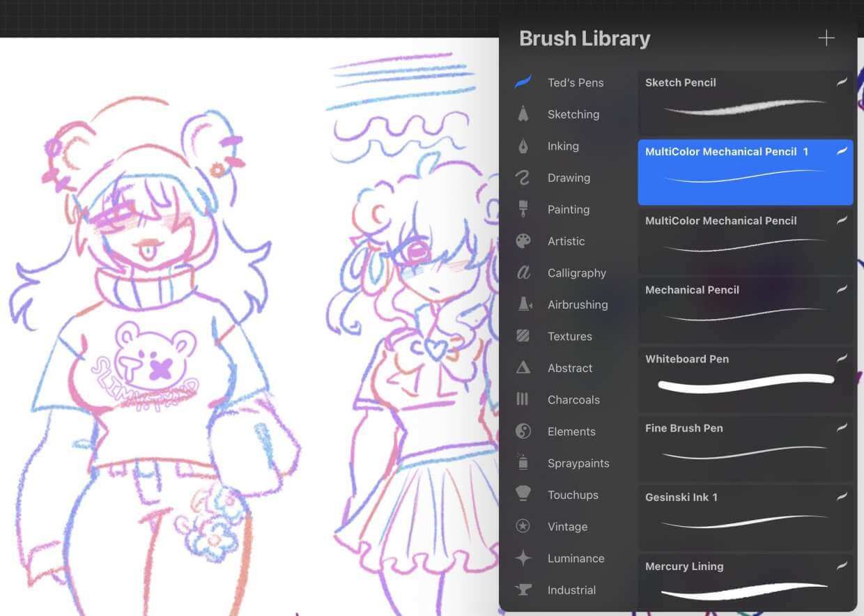Select the Charcoals brush set
This screenshot has height=616, width=864.
click(x=573, y=399)
